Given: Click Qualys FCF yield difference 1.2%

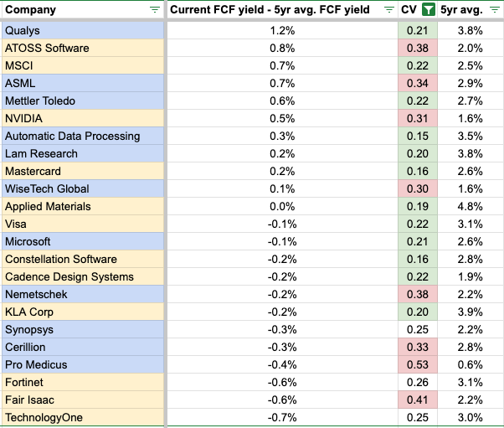Looking at the screenshot, I should [282, 30].
